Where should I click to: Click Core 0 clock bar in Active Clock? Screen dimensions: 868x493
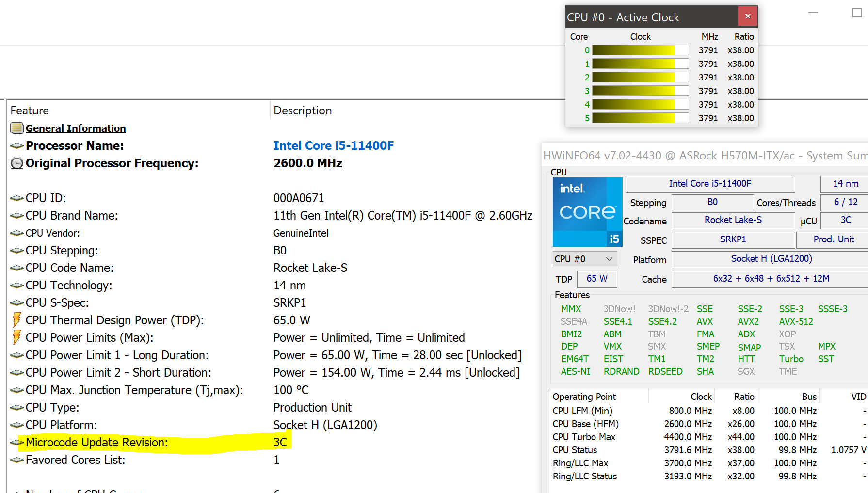tap(640, 50)
